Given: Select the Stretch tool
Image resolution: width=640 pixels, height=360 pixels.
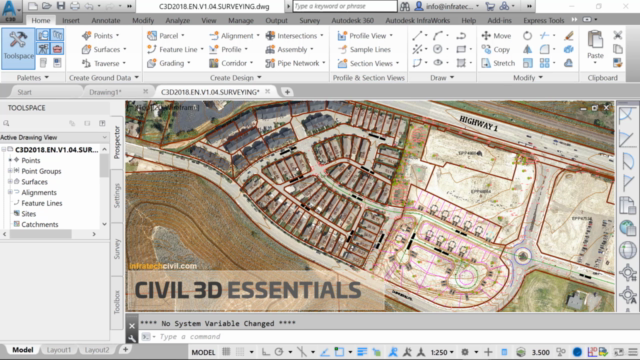Looking at the screenshot, I should click(498, 63).
